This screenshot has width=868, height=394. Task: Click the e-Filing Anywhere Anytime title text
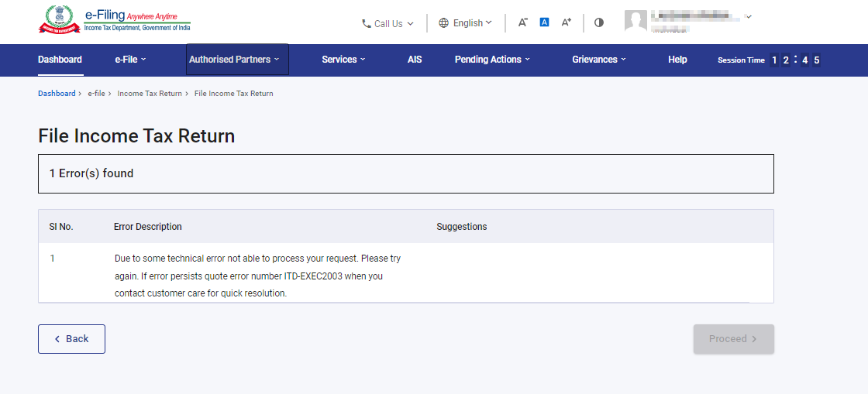click(131, 15)
